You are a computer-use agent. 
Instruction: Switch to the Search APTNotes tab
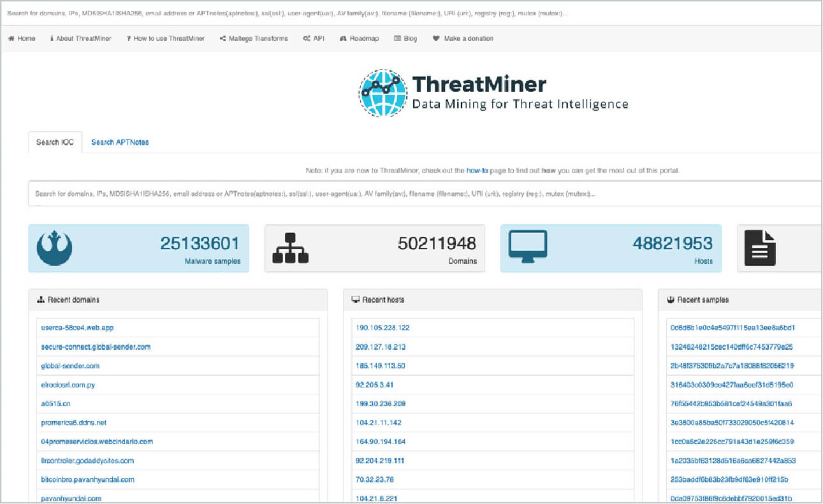pos(120,142)
